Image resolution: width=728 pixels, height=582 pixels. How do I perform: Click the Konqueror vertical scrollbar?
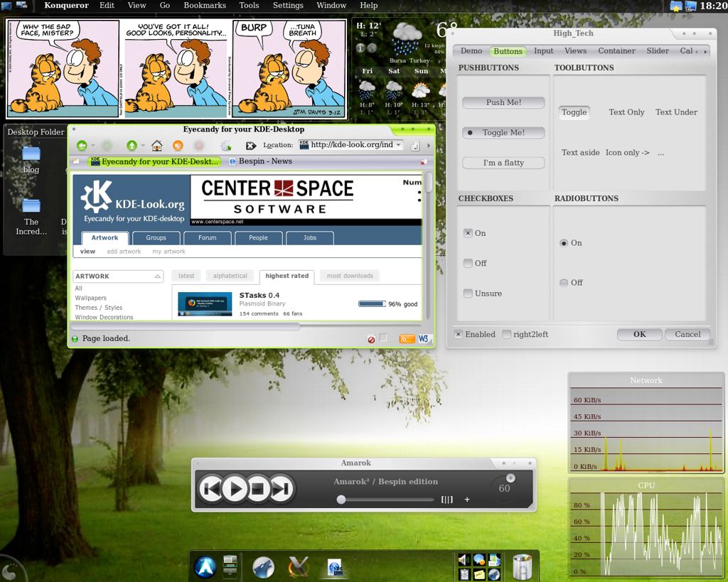[x=429, y=246]
